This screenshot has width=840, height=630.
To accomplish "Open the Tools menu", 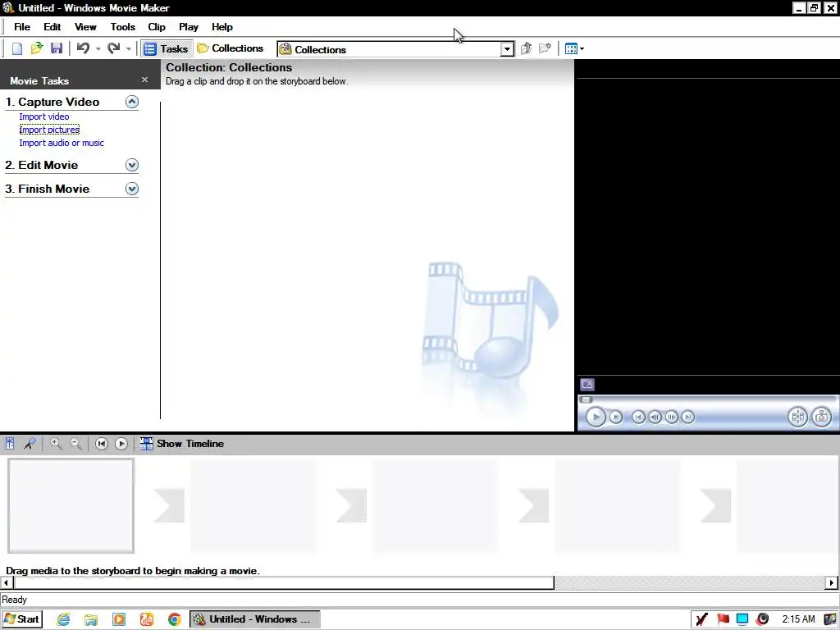I will pos(123,27).
